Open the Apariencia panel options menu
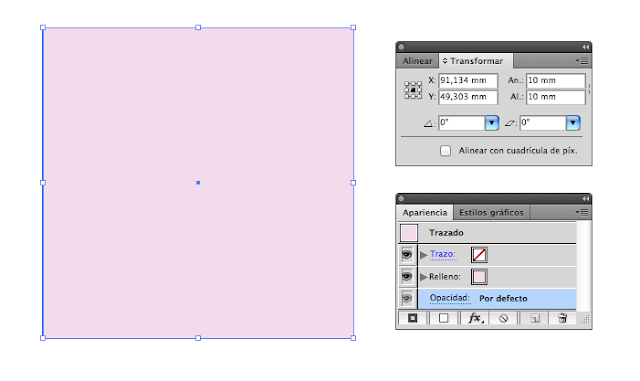This screenshot has height=381, width=640. (582, 212)
